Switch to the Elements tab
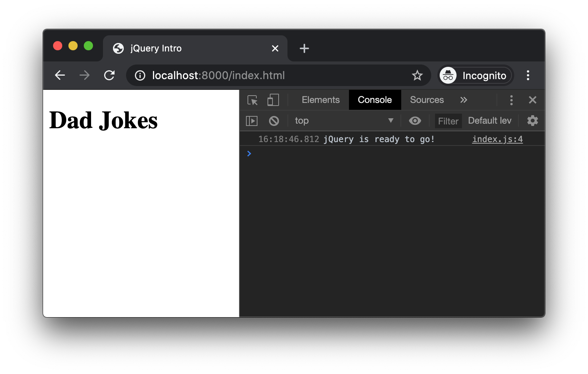The image size is (588, 374). click(321, 100)
